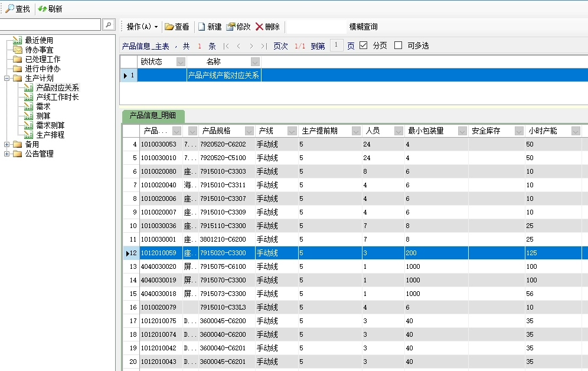Click the 删除 red X button
Image resolution: width=588 pixels, height=371 pixels.
(x=268, y=27)
